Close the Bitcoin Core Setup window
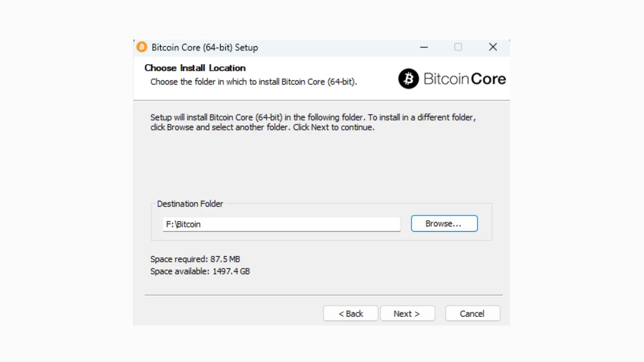This screenshot has width=644, height=362. [x=493, y=47]
